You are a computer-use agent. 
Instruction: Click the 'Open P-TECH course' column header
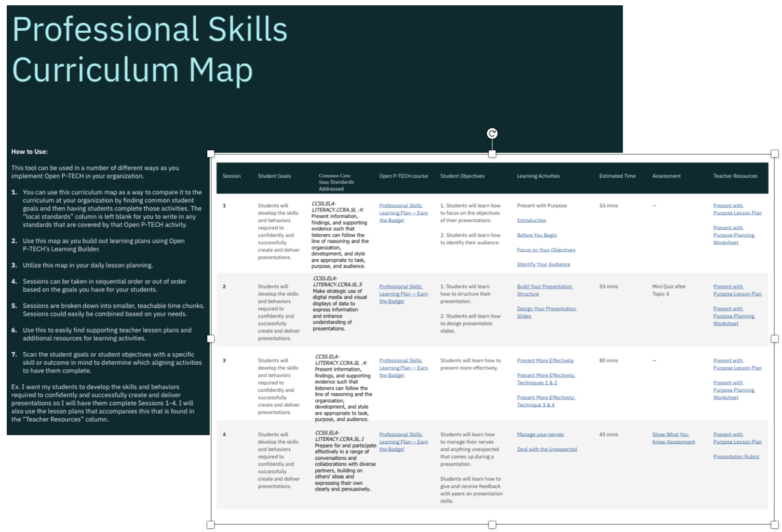403,176
